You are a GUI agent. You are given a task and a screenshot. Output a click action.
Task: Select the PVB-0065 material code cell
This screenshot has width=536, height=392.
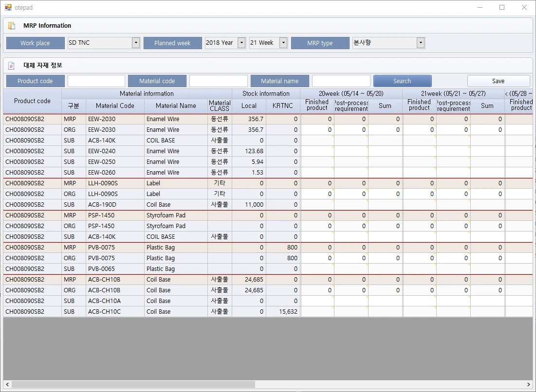(115, 269)
